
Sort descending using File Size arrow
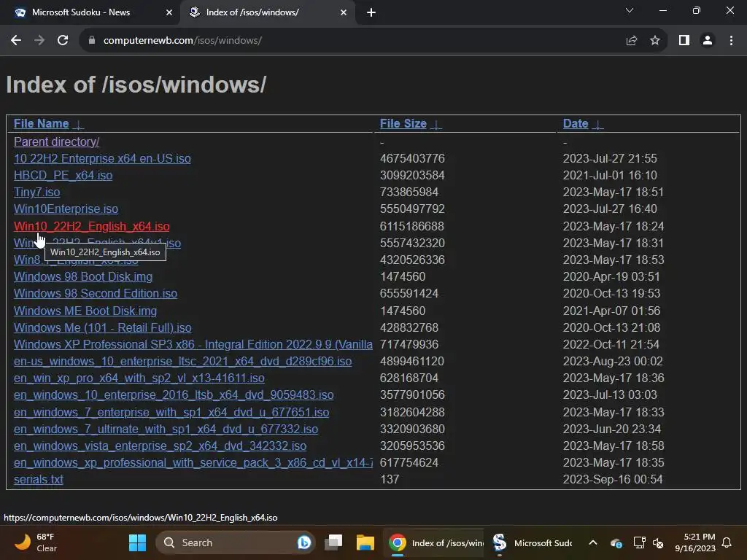(x=436, y=125)
